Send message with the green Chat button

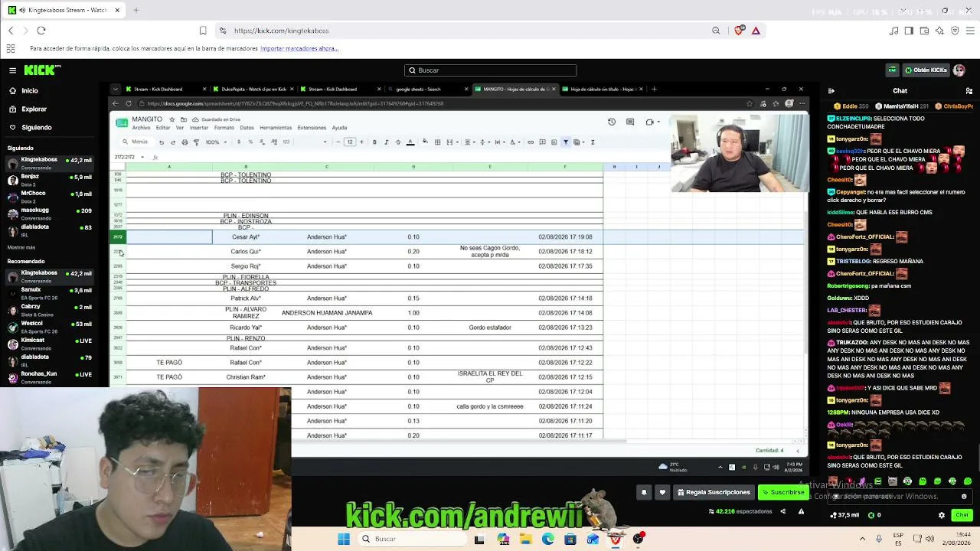(x=962, y=516)
